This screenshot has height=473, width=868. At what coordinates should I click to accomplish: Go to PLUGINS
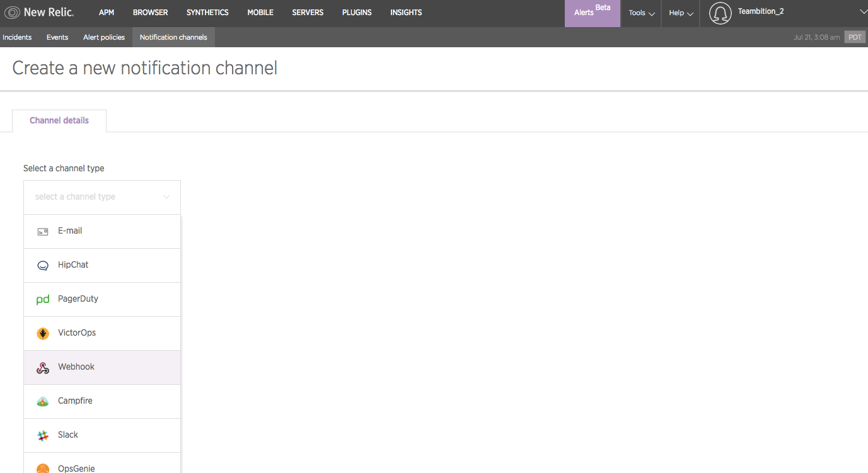point(357,13)
